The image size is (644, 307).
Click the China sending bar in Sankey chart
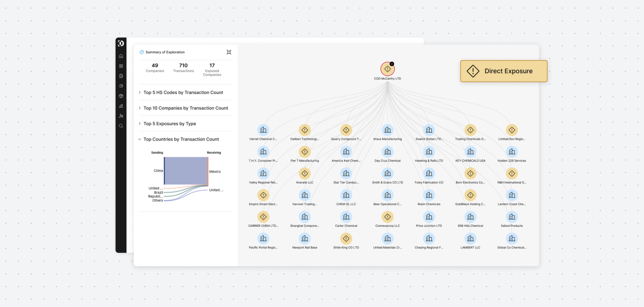point(164,171)
